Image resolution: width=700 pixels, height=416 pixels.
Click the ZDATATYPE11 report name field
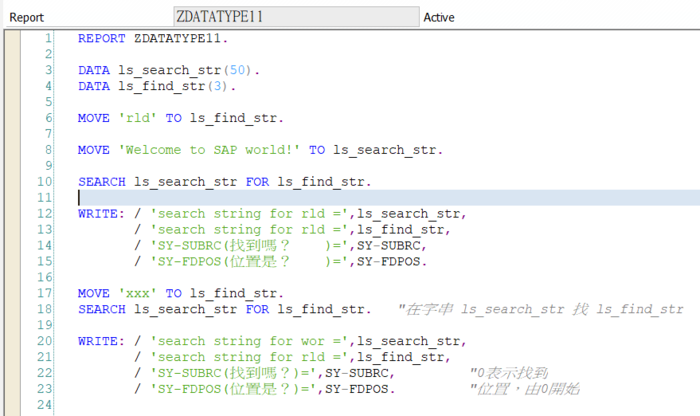click(x=296, y=17)
